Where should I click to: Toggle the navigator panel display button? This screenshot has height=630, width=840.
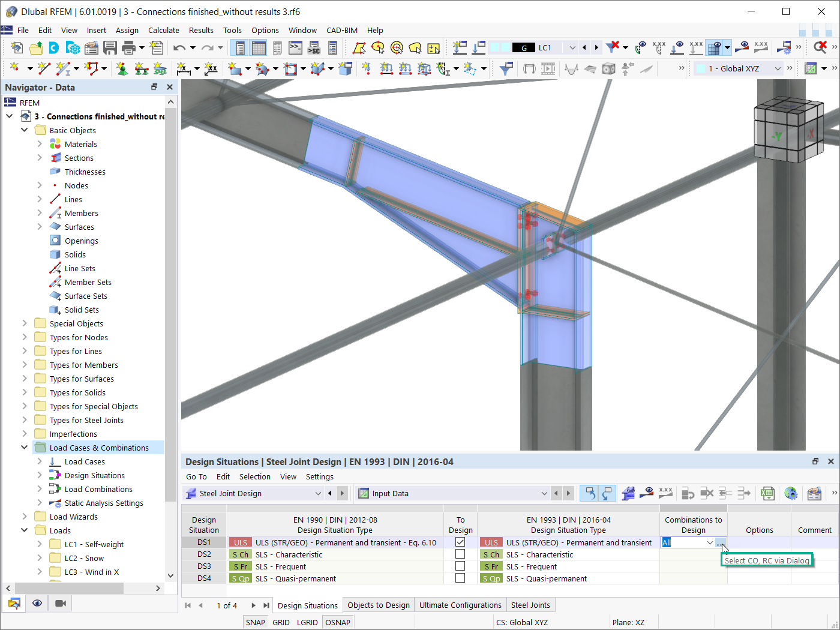click(239, 47)
